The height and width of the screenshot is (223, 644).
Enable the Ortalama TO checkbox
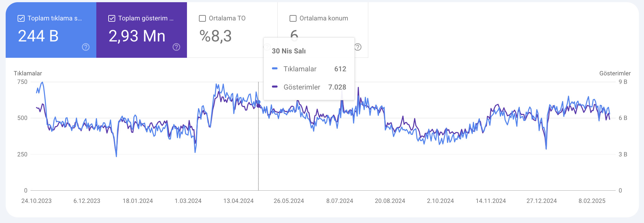tap(202, 19)
